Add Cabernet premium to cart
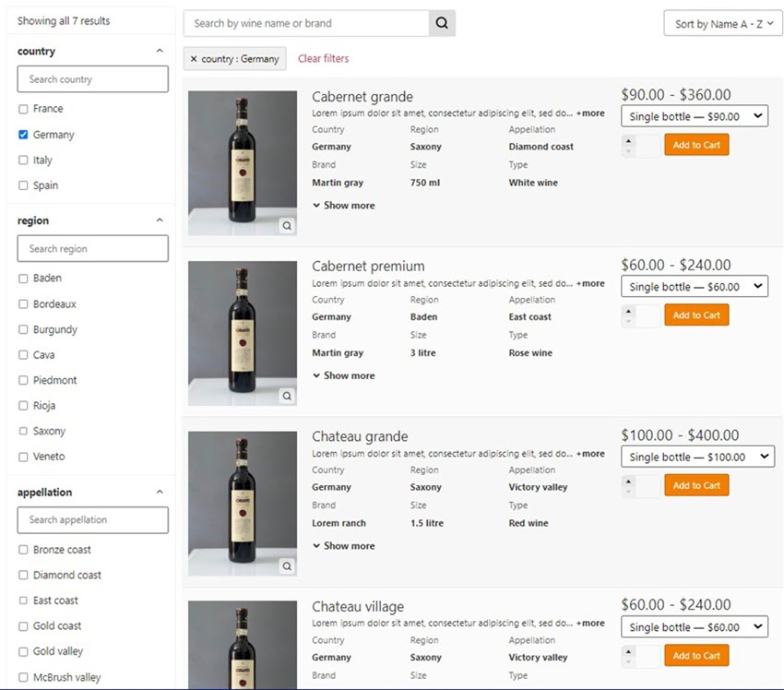 click(x=696, y=315)
